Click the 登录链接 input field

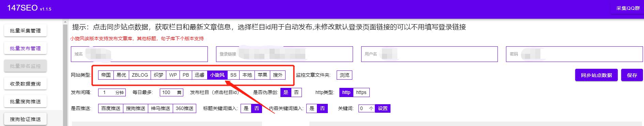(x=285, y=54)
